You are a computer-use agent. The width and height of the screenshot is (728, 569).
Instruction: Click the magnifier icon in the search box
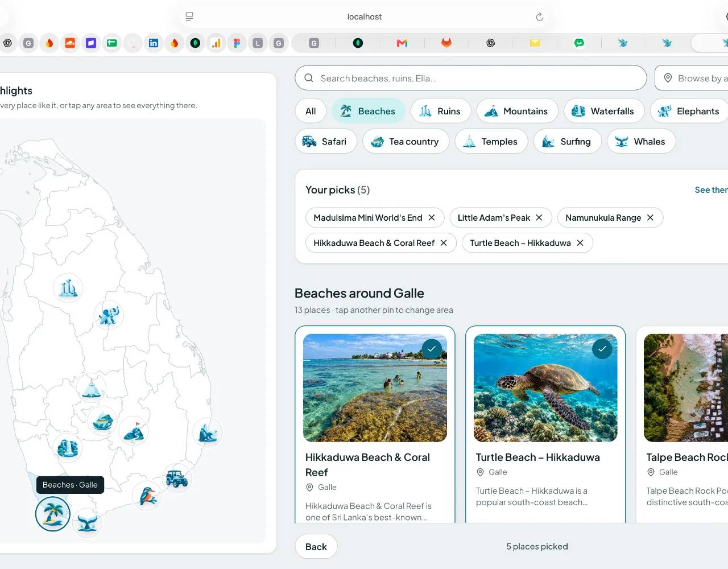coord(309,78)
